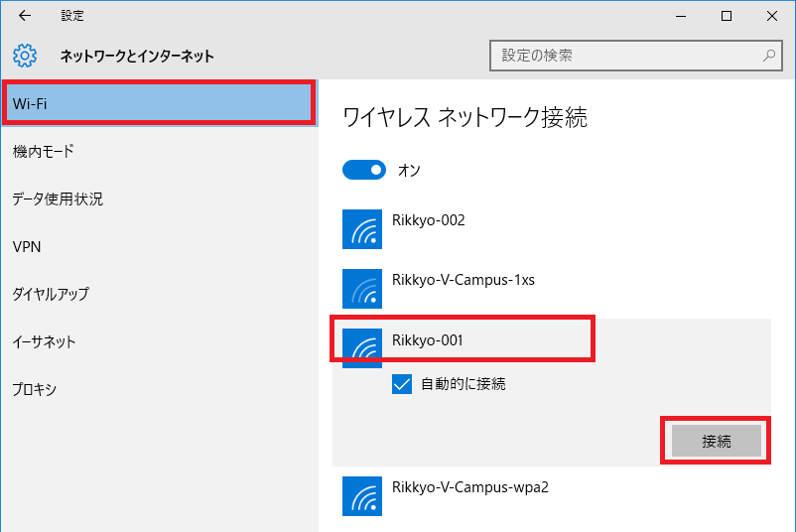Open the 機内モード section

(x=159, y=151)
